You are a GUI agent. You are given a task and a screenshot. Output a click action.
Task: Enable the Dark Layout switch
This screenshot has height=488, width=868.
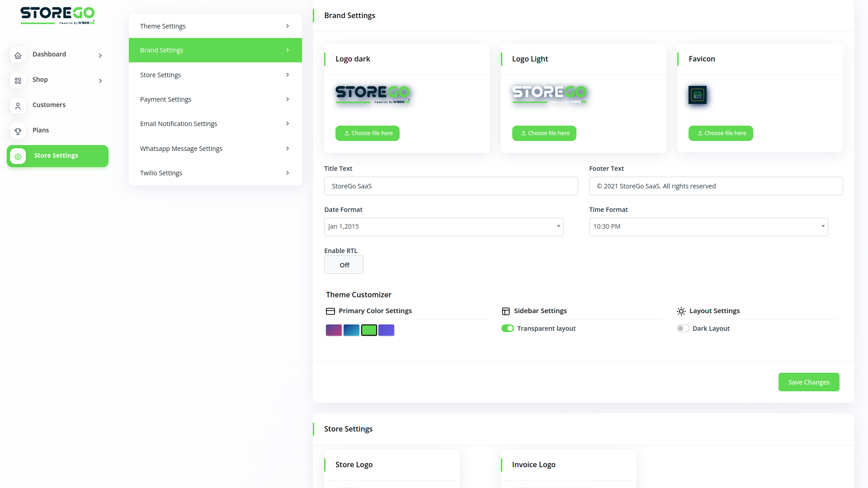pyautogui.click(x=683, y=328)
